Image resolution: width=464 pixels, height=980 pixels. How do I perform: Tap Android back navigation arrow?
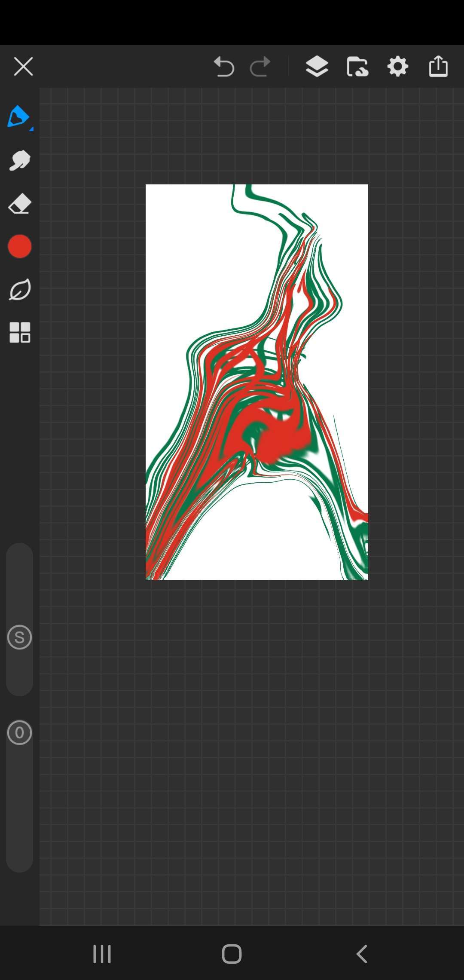click(x=362, y=954)
